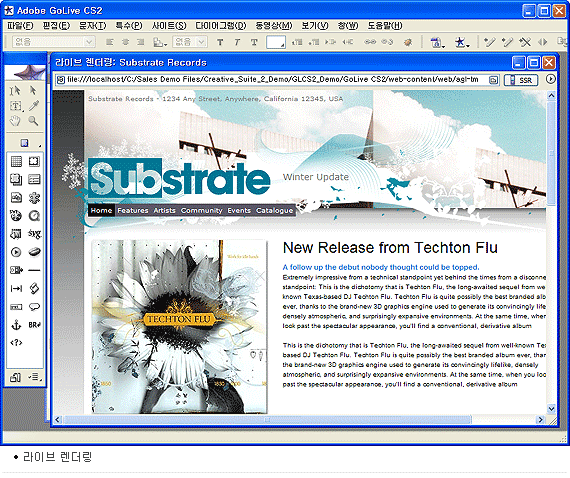Open the favorites star dropdown

(x=462, y=43)
